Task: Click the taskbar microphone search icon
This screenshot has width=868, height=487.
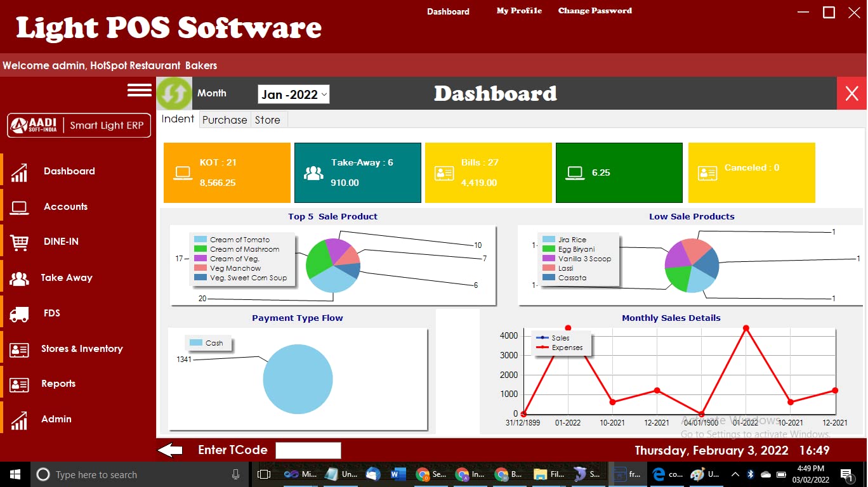Action: (x=236, y=474)
